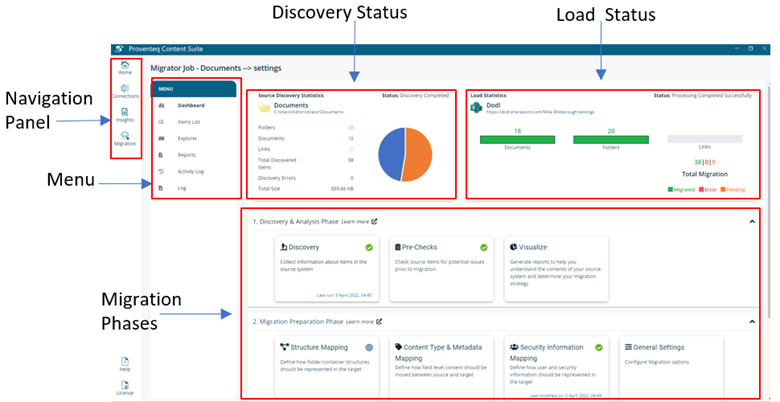780x402 pixels.
Task: Click the Pre-Checks green check status icon
Action: point(484,247)
